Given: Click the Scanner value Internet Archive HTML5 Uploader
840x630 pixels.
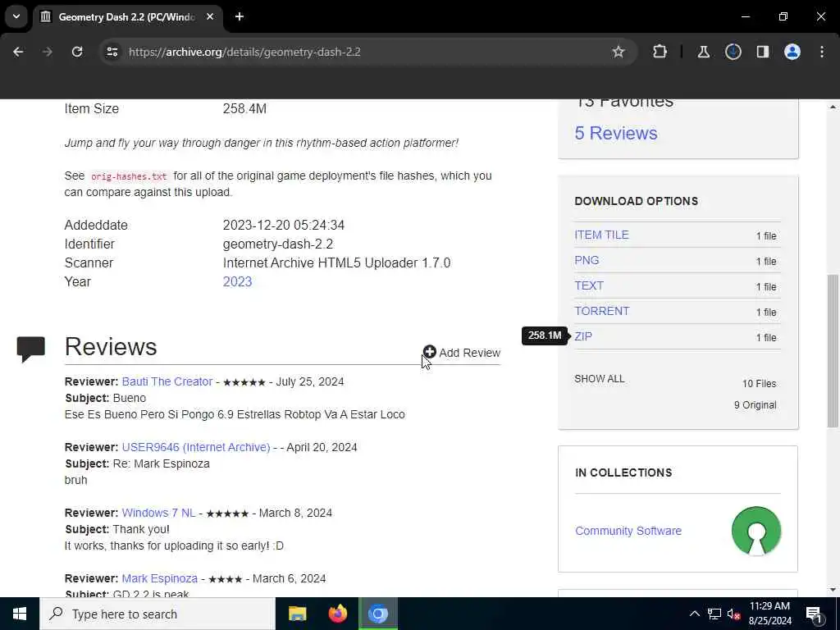Looking at the screenshot, I should (x=336, y=263).
